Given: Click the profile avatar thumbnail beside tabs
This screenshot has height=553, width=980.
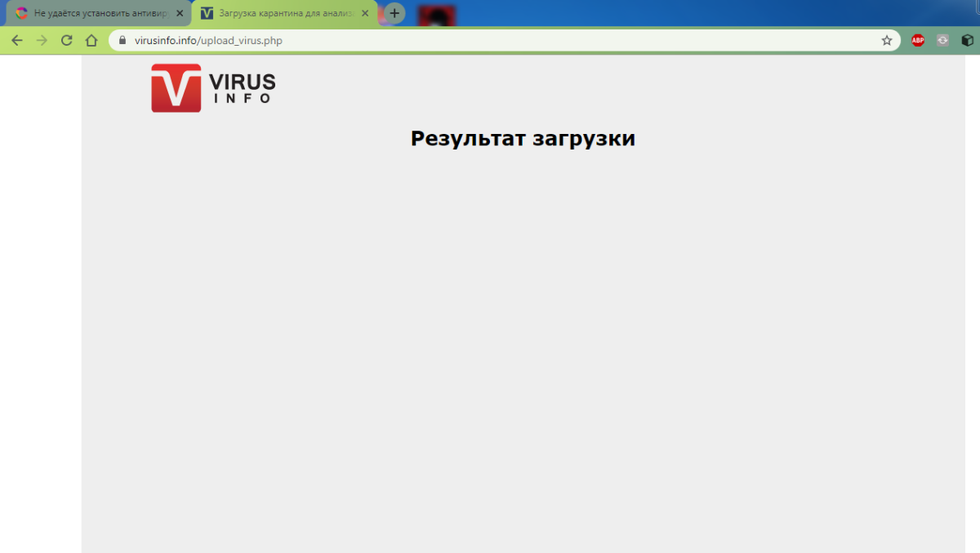Looking at the screenshot, I should [x=437, y=14].
